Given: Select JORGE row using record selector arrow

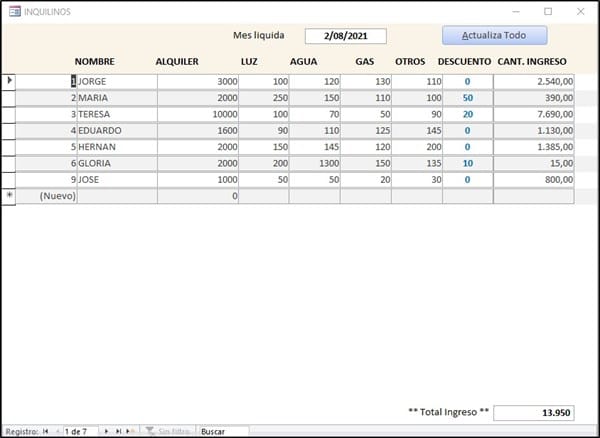Looking at the screenshot, I should point(9,81).
